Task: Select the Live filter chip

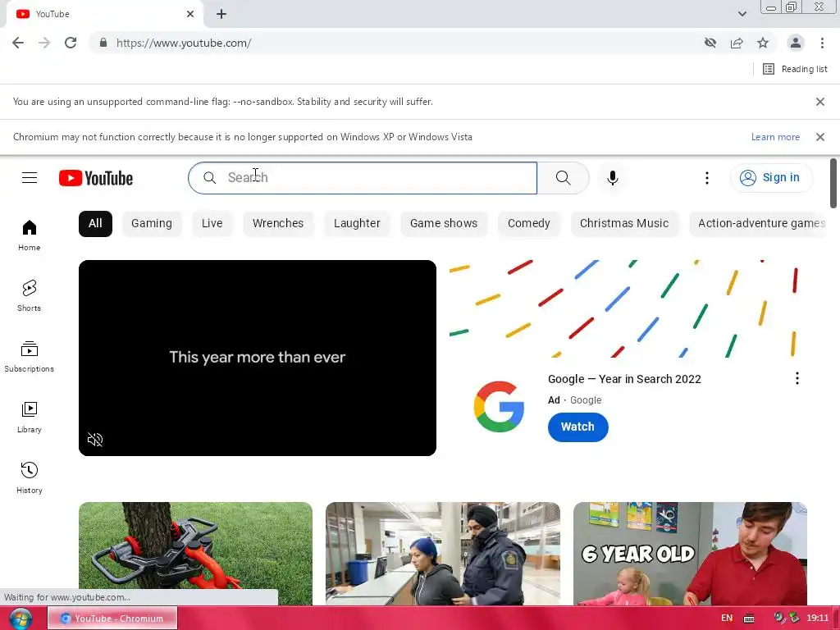Action: click(212, 223)
